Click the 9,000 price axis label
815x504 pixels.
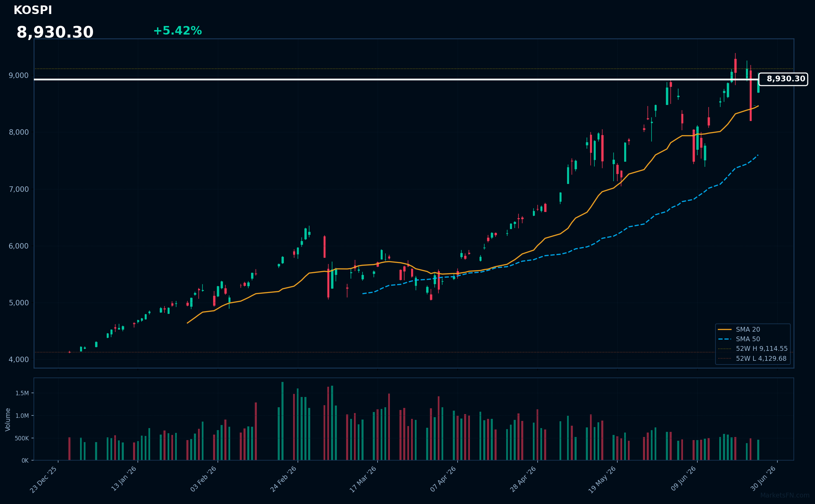click(19, 76)
